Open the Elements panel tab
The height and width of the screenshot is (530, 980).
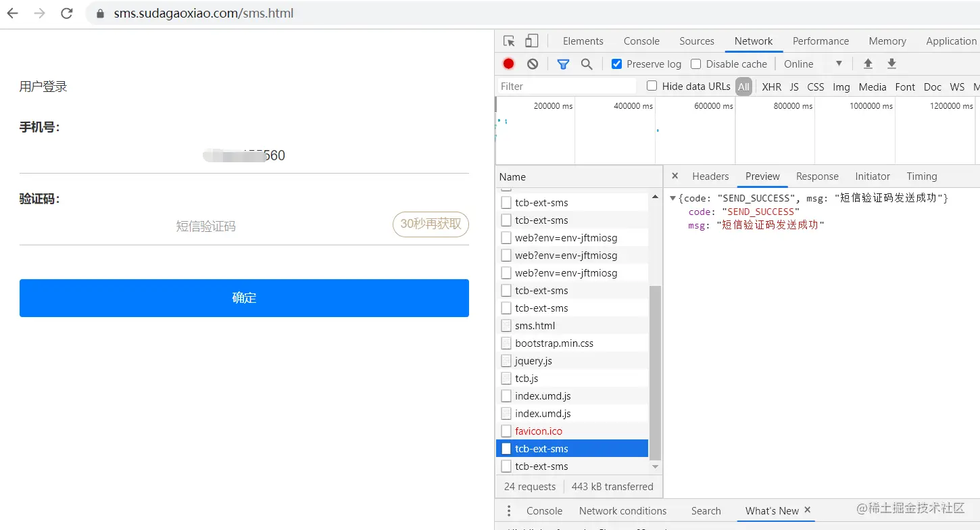pyautogui.click(x=583, y=41)
